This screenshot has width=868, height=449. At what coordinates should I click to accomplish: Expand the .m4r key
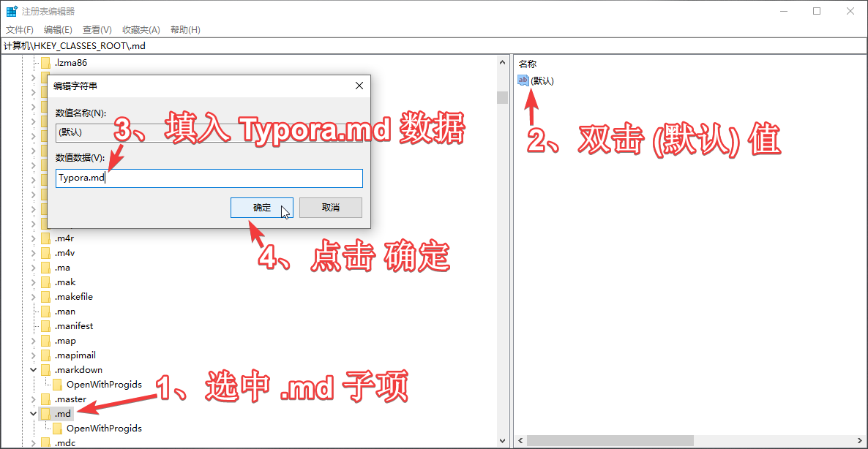[x=33, y=238]
